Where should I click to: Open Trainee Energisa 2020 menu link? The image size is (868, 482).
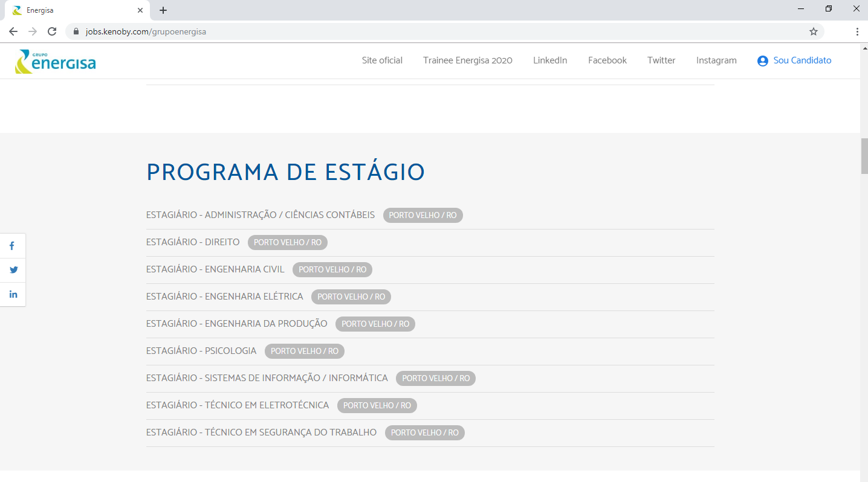467,60
